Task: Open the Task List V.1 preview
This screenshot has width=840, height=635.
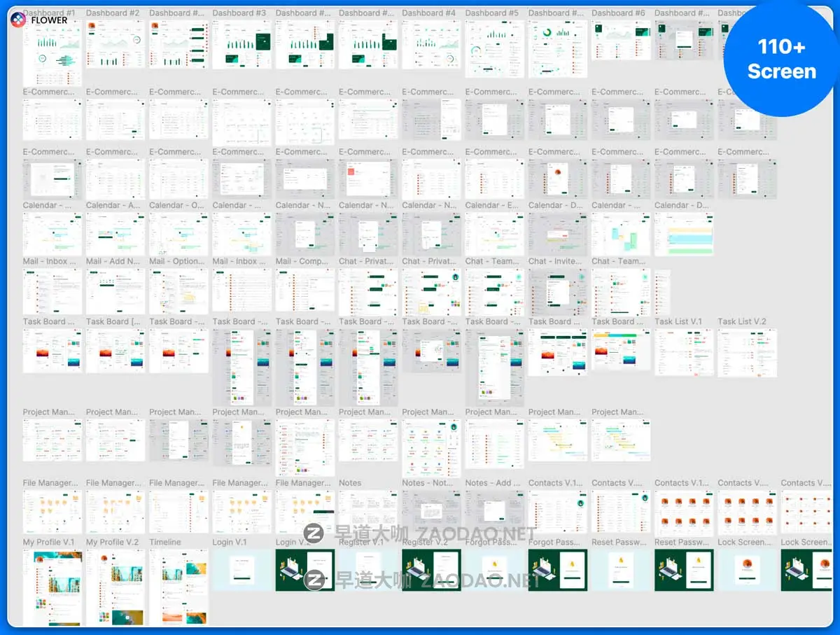Action: click(x=684, y=351)
